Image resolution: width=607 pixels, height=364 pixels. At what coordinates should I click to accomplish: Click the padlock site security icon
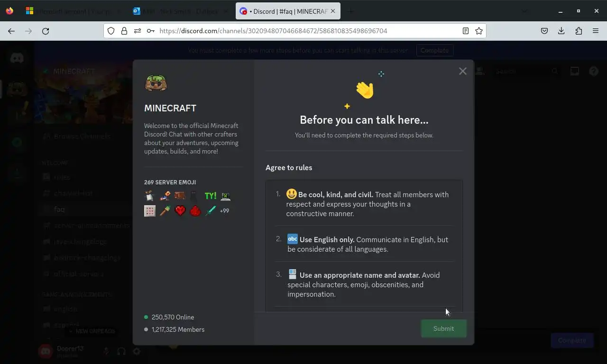click(124, 31)
